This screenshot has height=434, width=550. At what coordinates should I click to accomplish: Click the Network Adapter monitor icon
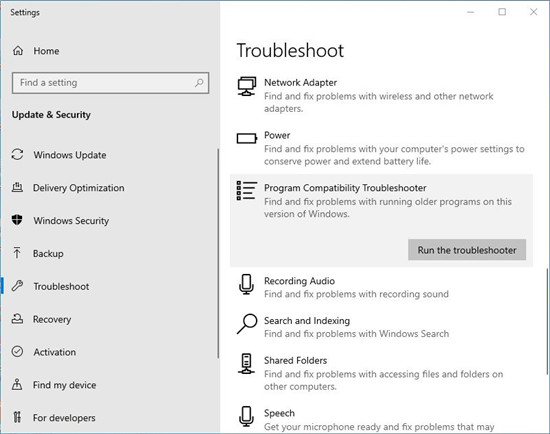pyautogui.click(x=247, y=86)
